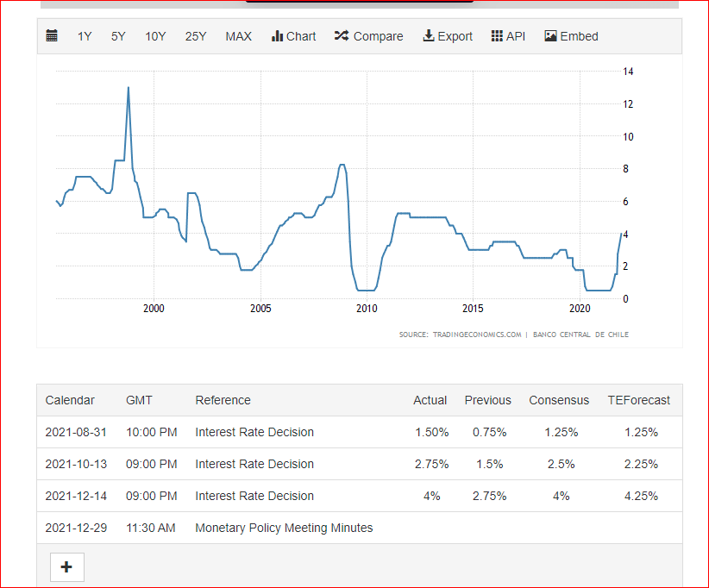The height and width of the screenshot is (588, 709).
Task: Click the chart peak near 1998
Action: (129, 88)
